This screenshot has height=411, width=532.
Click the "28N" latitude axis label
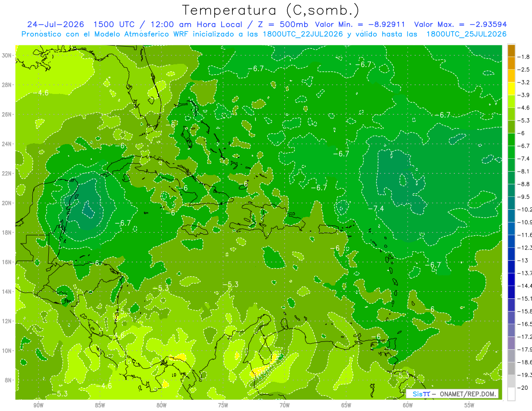click(7, 85)
